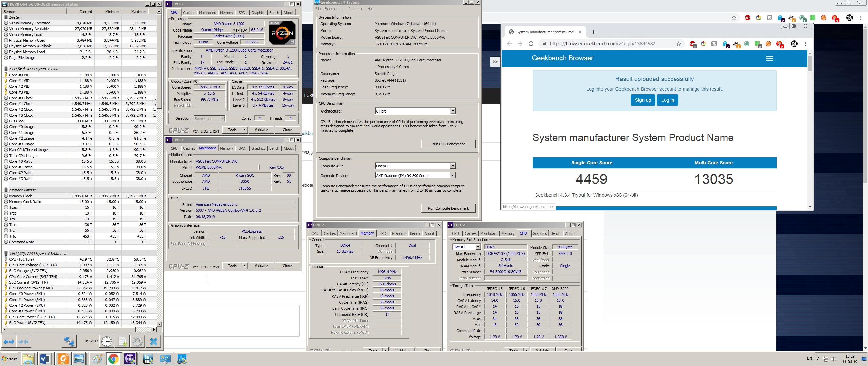868x366 pixels.
Task: Go back in the Geekbench Chrome window
Action: (x=509, y=44)
